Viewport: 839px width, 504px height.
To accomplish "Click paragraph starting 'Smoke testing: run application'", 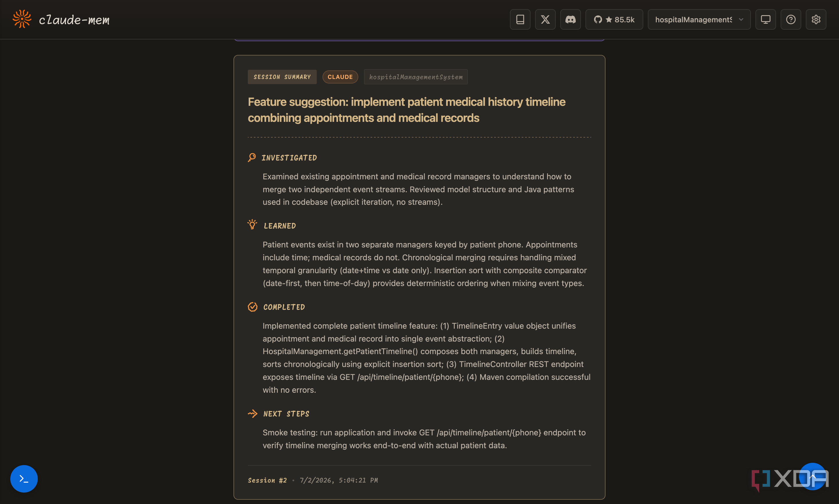I will (424, 439).
